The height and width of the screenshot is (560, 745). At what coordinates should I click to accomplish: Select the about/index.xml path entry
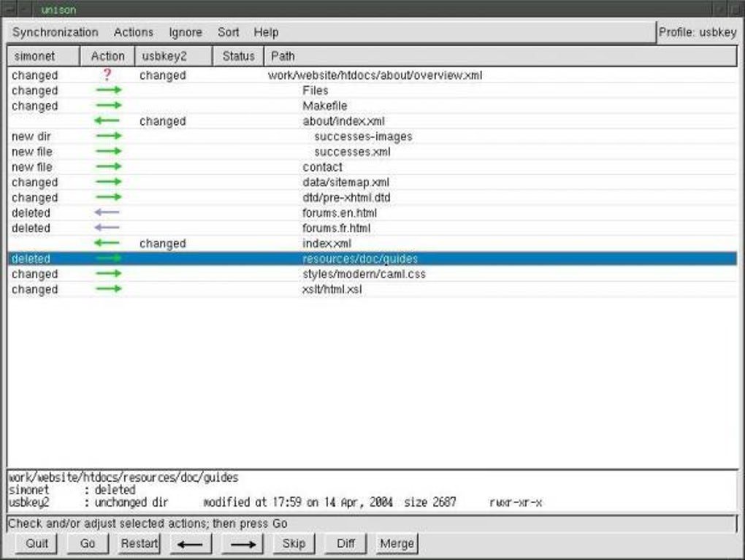(x=343, y=121)
